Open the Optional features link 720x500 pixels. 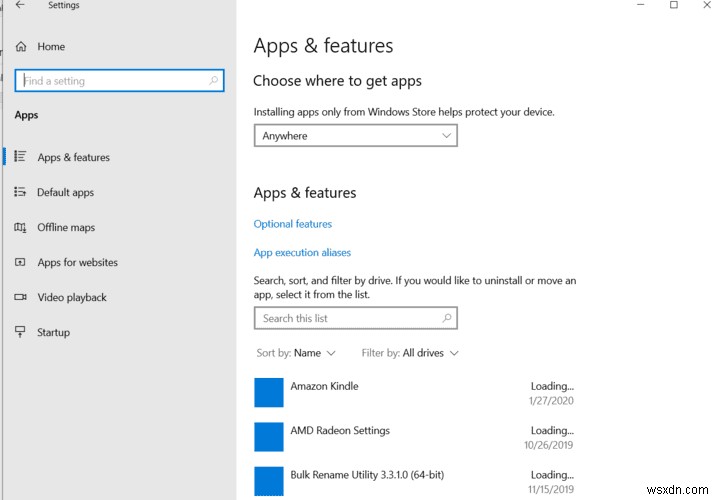point(292,224)
